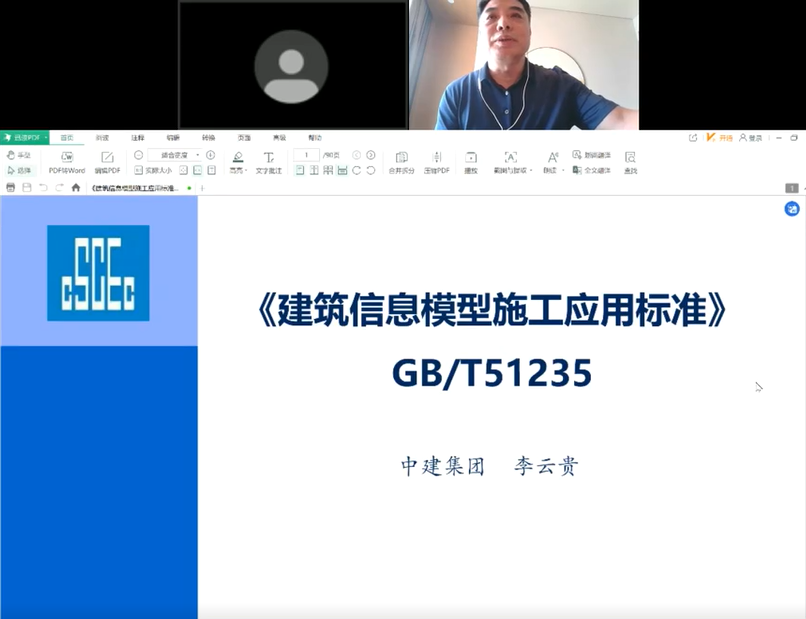The height and width of the screenshot is (619, 806).
Task: Select the 文字批注 text annotation tool
Action: coord(268,158)
